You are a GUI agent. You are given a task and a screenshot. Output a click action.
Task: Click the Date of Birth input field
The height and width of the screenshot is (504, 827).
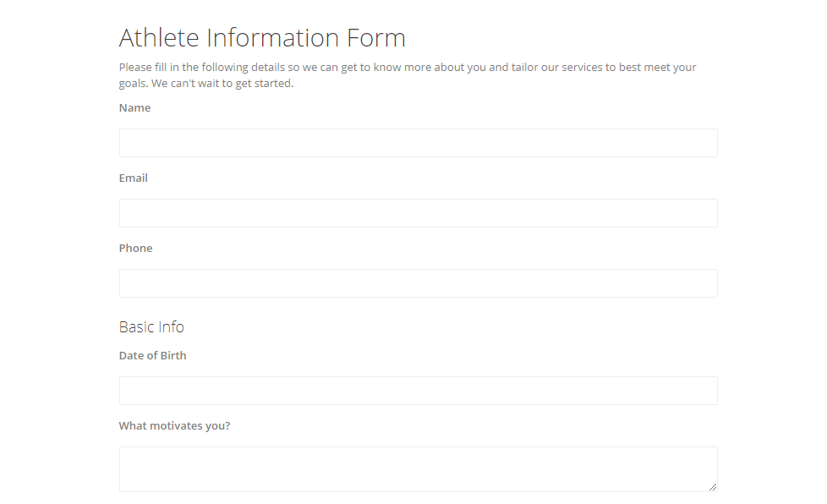418,390
